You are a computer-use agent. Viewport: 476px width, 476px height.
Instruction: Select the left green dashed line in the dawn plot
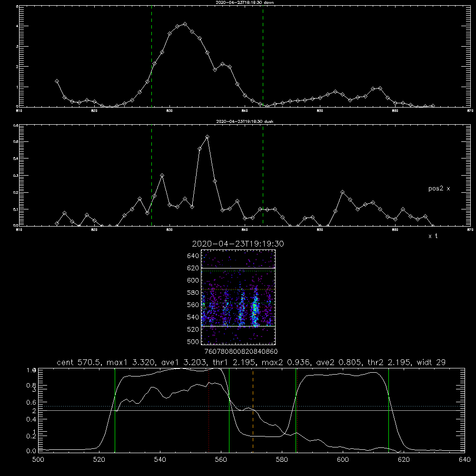click(151, 56)
